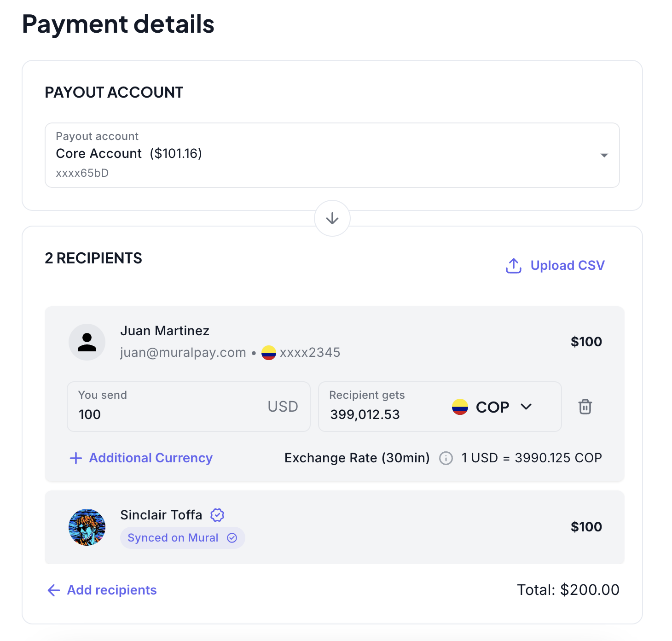Viewport: 672px width, 641px height.
Task: Click the Synced on Mural badge
Action: point(182,538)
